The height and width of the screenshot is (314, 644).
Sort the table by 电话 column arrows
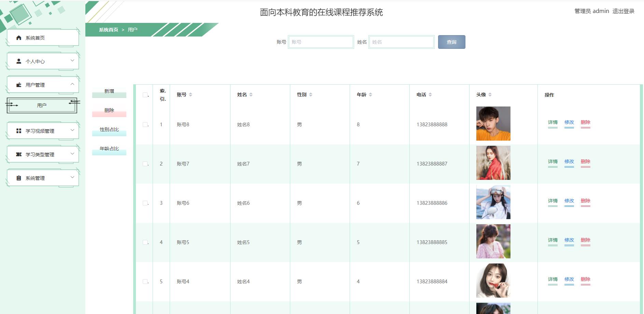pyautogui.click(x=430, y=95)
